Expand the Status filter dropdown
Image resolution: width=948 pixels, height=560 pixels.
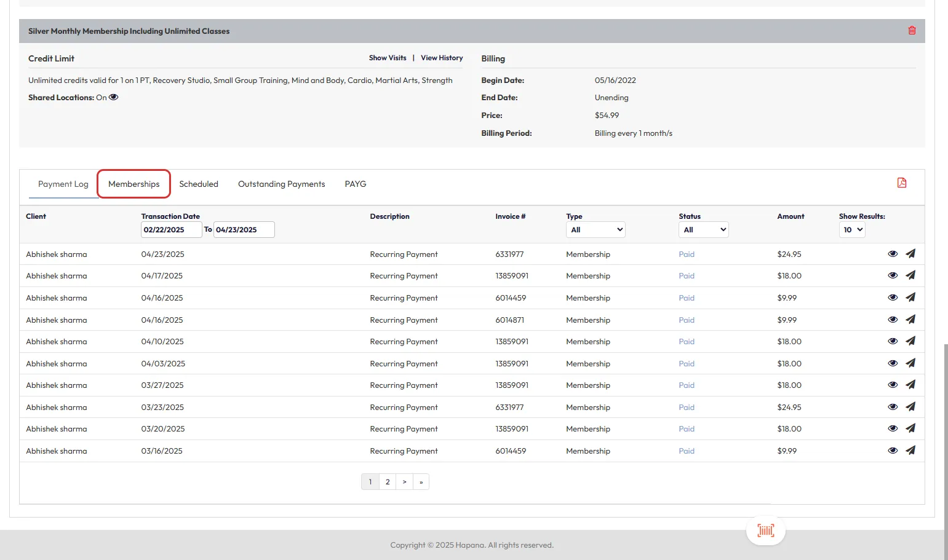(x=703, y=230)
